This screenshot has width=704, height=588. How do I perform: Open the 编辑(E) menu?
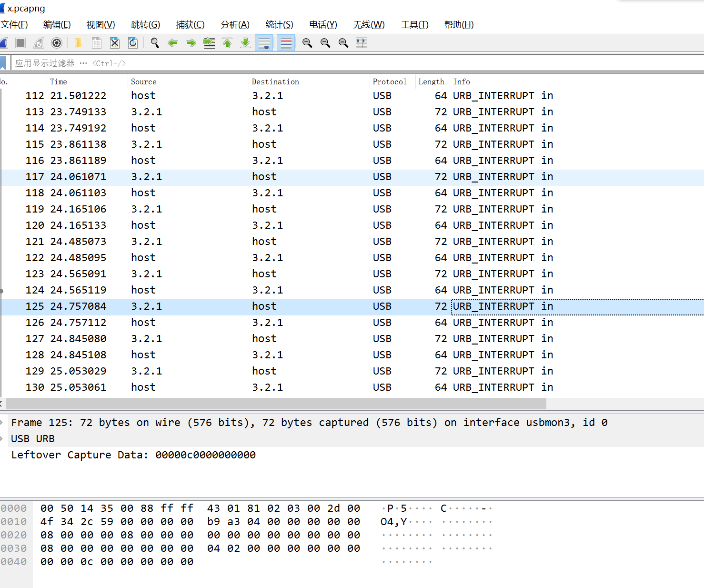point(57,25)
